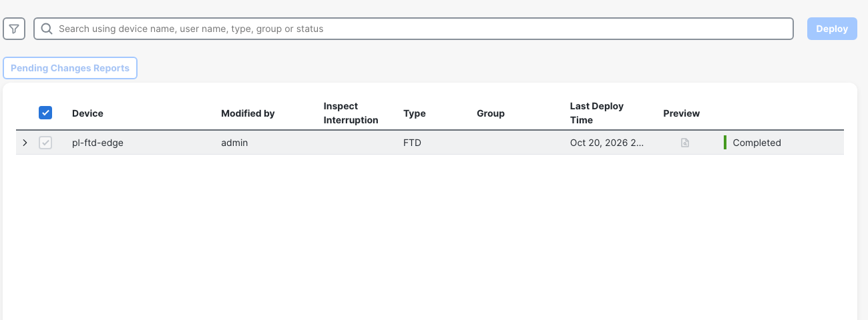This screenshot has width=868, height=320.
Task: Click the Type column header
Action: click(x=415, y=113)
